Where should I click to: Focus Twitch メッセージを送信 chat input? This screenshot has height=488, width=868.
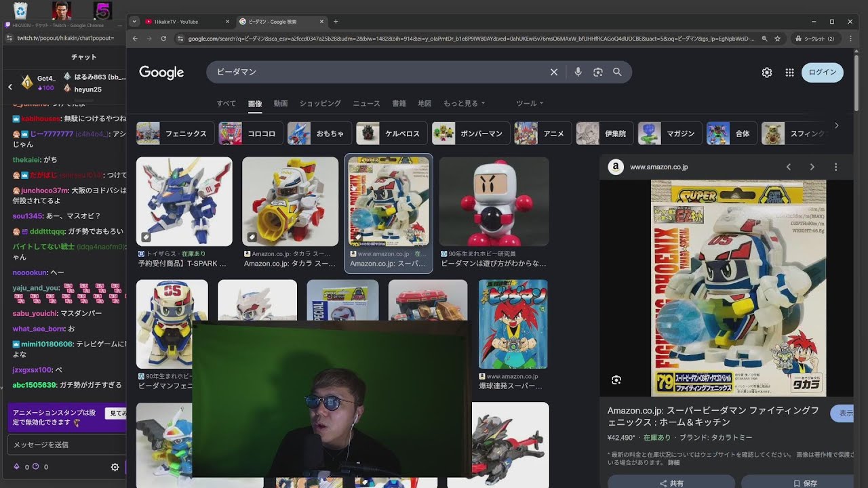(66, 445)
